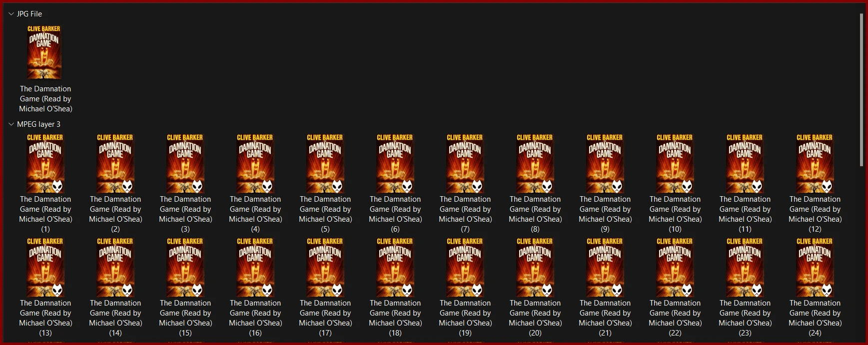This screenshot has width=868, height=345.
Task: Select MP3 file numbered (24)
Action: click(815, 287)
